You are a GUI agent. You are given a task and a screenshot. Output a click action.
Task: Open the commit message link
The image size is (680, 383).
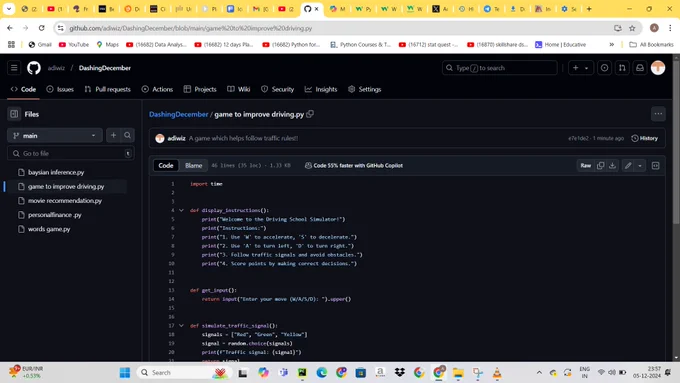[x=243, y=138]
